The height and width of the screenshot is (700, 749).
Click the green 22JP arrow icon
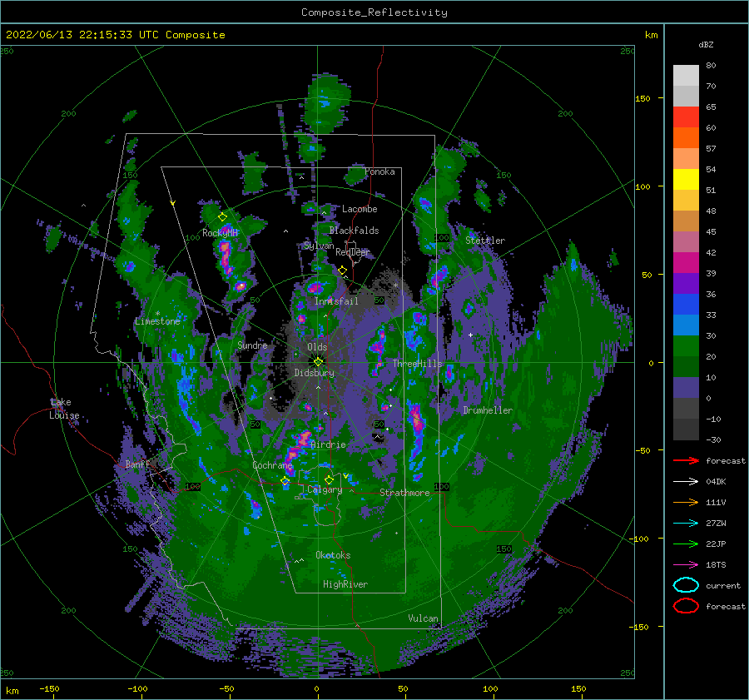click(686, 544)
